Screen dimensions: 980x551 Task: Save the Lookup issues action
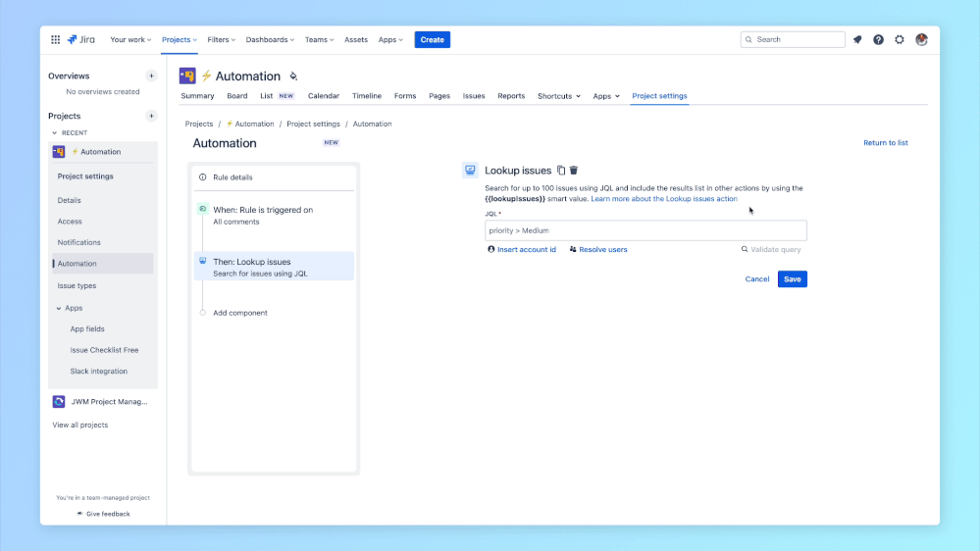tap(793, 279)
